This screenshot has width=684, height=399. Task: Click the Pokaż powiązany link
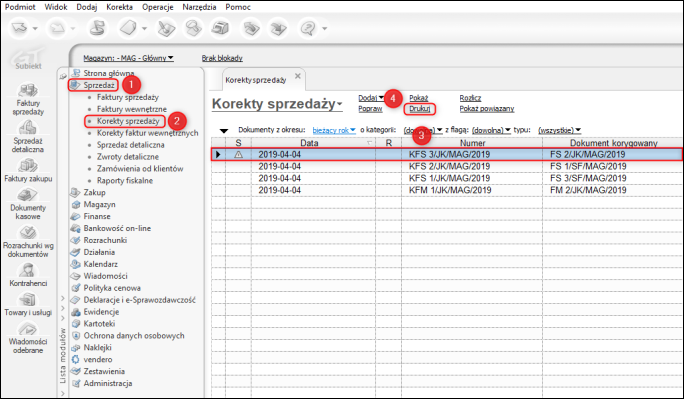[x=487, y=109]
